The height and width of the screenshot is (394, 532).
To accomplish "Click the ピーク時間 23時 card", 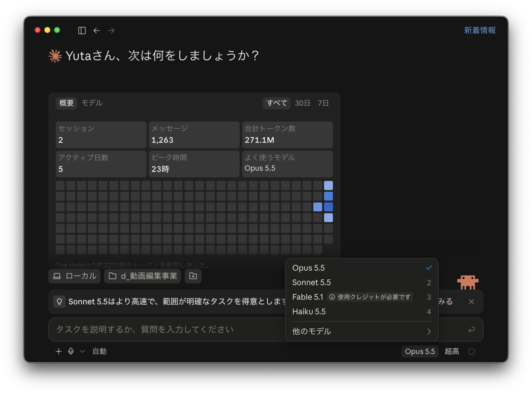I will (194, 164).
